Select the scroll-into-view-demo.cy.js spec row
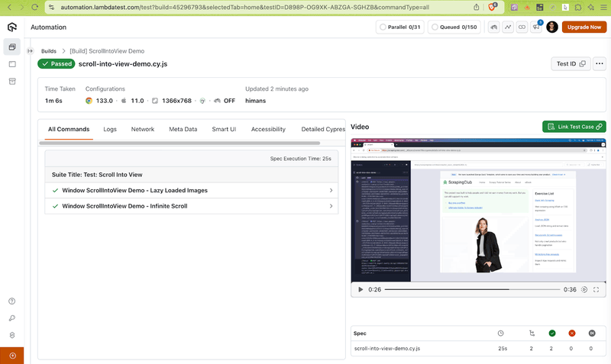 pos(478,349)
